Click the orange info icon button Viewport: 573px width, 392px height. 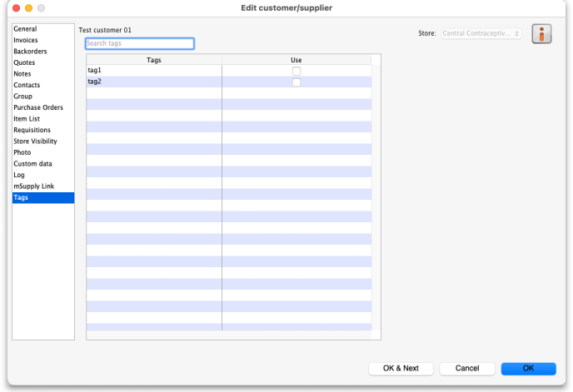pyautogui.click(x=542, y=35)
